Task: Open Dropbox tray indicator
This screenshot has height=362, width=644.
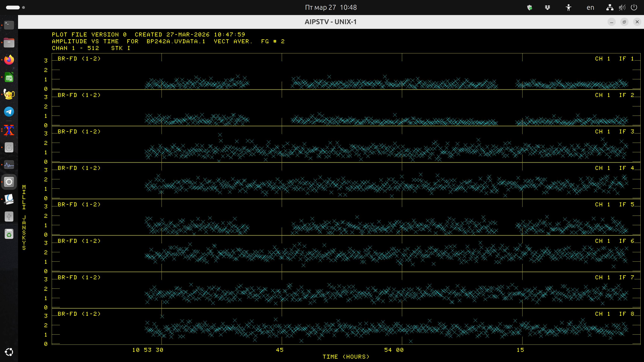Action: tap(548, 8)
